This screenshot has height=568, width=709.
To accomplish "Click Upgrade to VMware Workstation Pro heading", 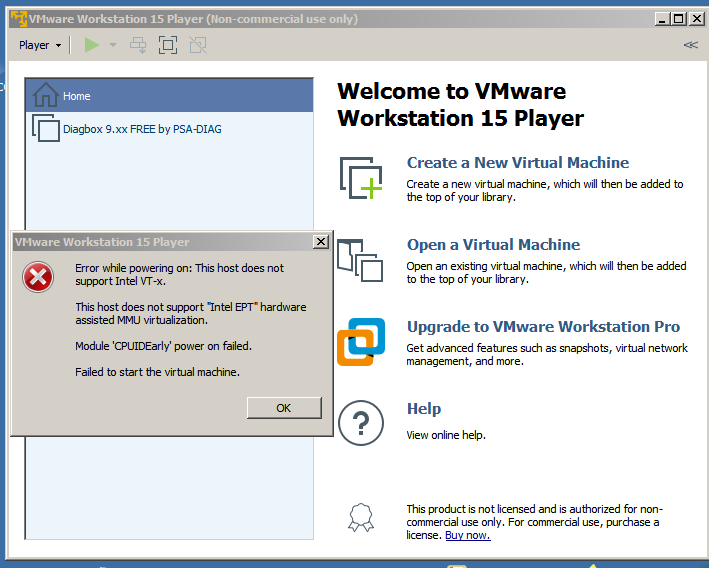I will pos(543,327).
